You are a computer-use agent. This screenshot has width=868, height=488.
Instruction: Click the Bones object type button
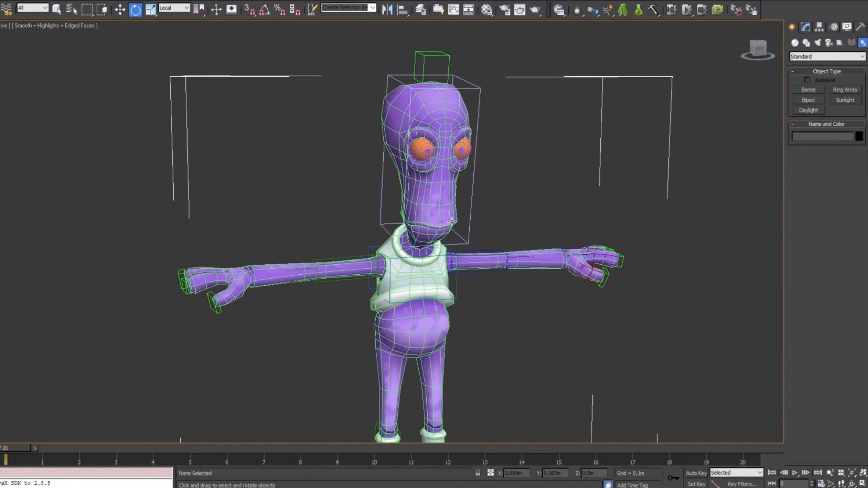(808, 90)
